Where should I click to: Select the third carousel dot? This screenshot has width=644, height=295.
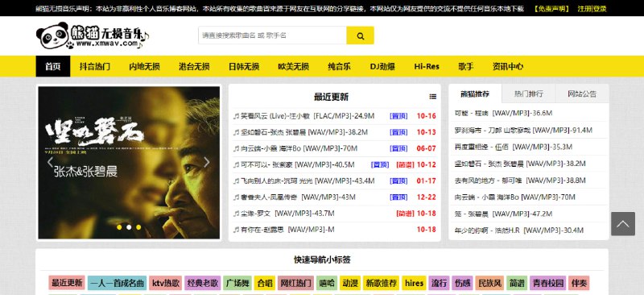click(138, 227)
